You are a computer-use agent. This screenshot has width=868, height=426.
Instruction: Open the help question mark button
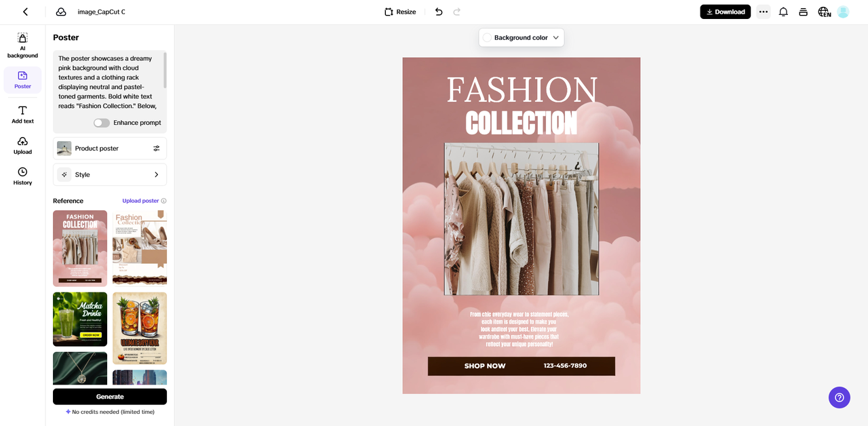point(839,398)
